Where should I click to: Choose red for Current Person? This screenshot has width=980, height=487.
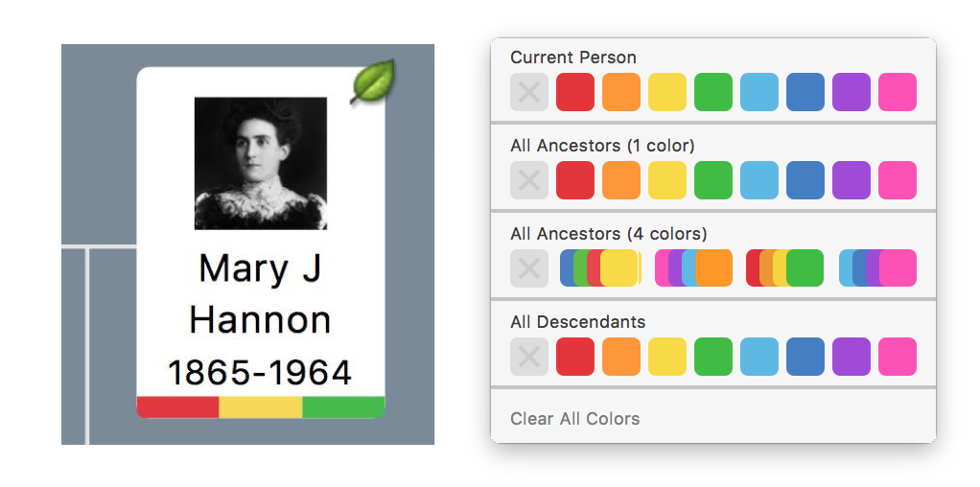click(x=575, y=92)
